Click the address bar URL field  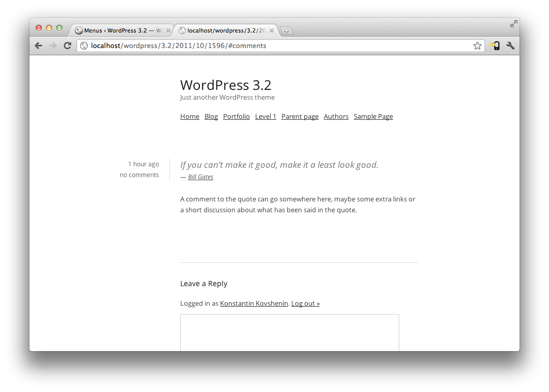tap(280, 46)
